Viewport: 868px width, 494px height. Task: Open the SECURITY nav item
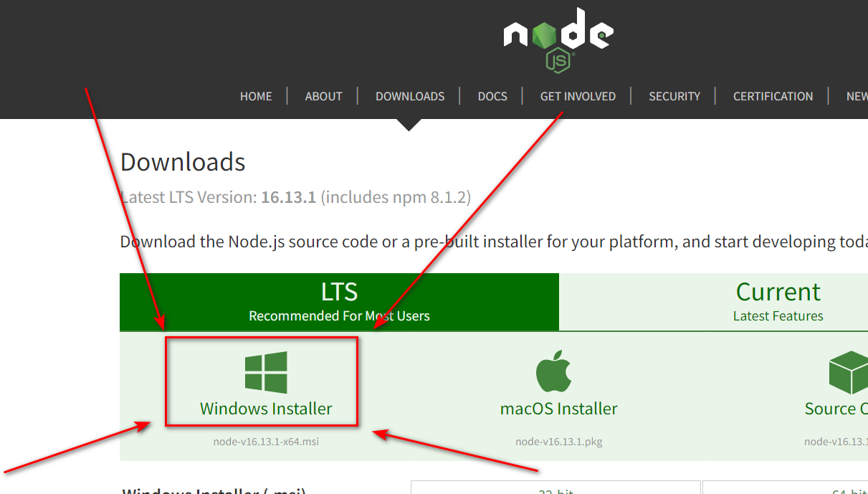pos(674,96)
